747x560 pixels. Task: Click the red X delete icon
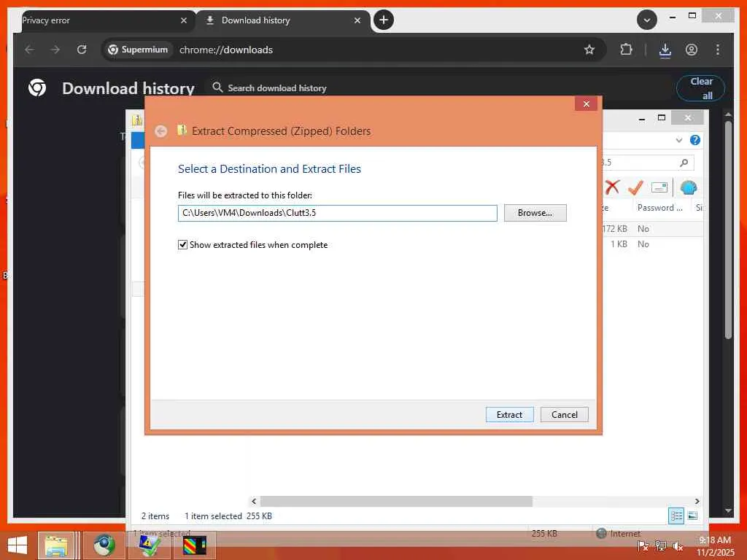pos(612,187)
